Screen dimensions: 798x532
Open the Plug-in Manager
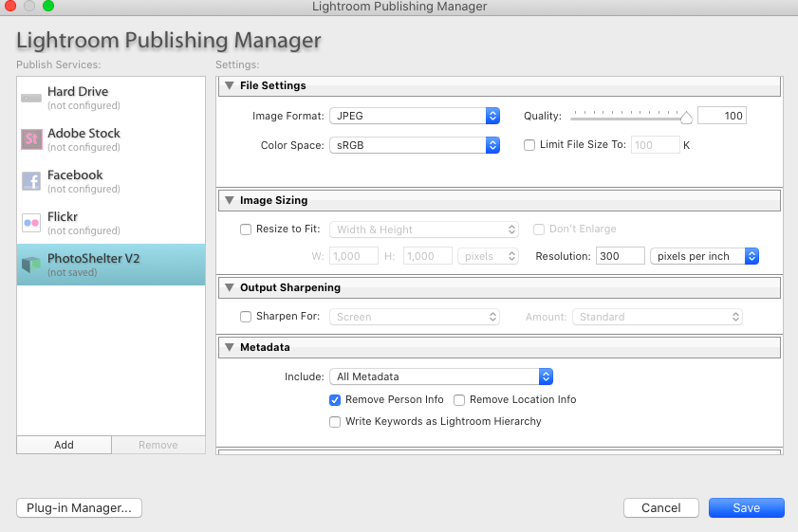(x=79, y=508)
